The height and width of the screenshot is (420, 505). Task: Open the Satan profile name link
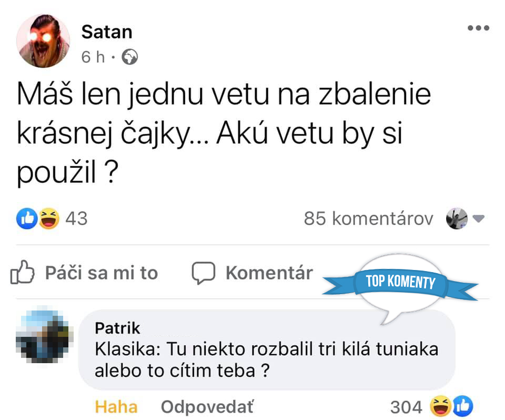(x=107, y=32)
